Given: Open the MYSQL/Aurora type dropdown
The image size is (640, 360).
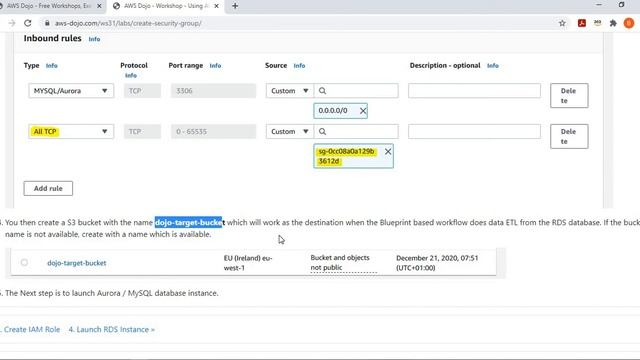Looking at the screenshot, I should point(71,91).
